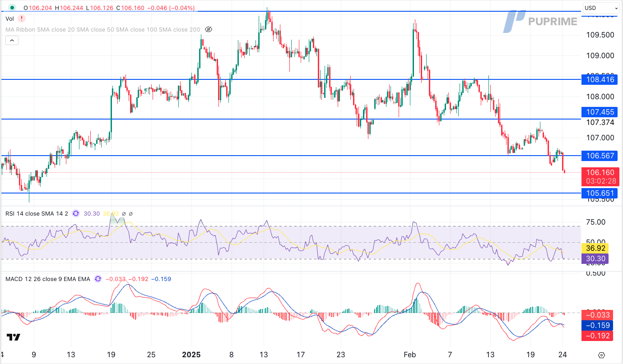Viewport: 623px width, 364px height.
Task: Click the TradingView logo at bottom left
Action: (14, 337)
